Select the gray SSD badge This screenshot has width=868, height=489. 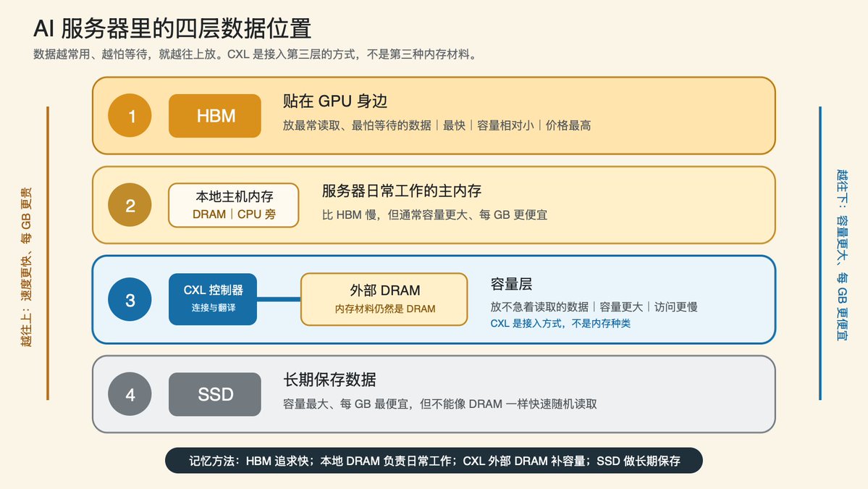215,394
